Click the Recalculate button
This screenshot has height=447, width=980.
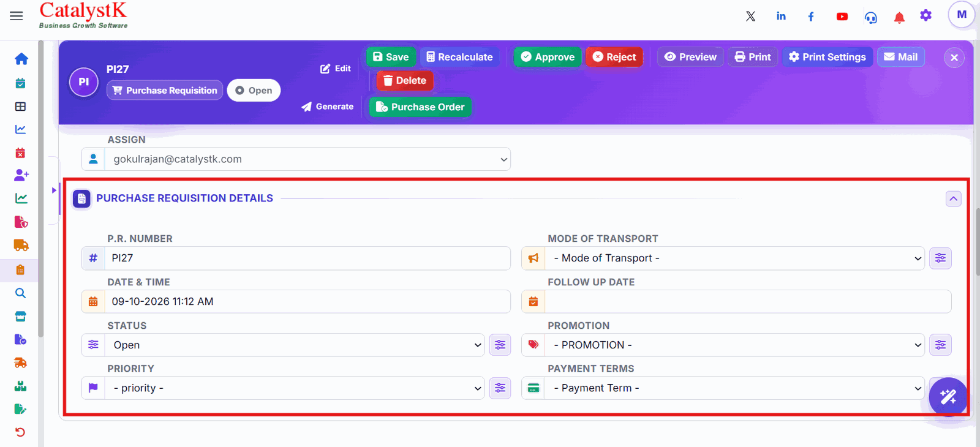tap(459, 57)
